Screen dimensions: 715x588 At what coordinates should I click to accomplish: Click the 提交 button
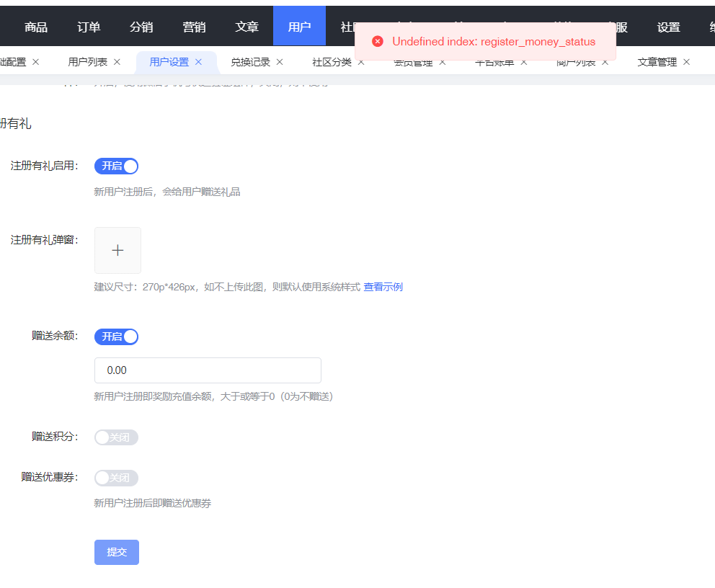pos(117,552)
